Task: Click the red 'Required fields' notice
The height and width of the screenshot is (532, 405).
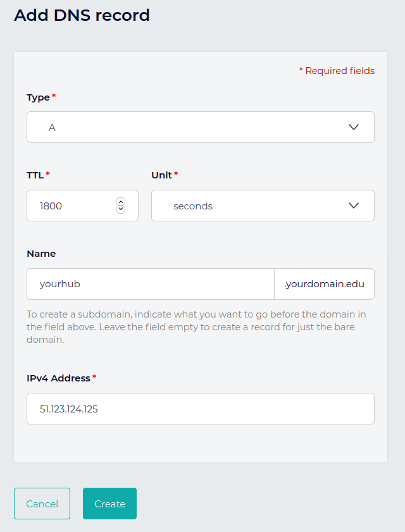Action: pos(337,71)
